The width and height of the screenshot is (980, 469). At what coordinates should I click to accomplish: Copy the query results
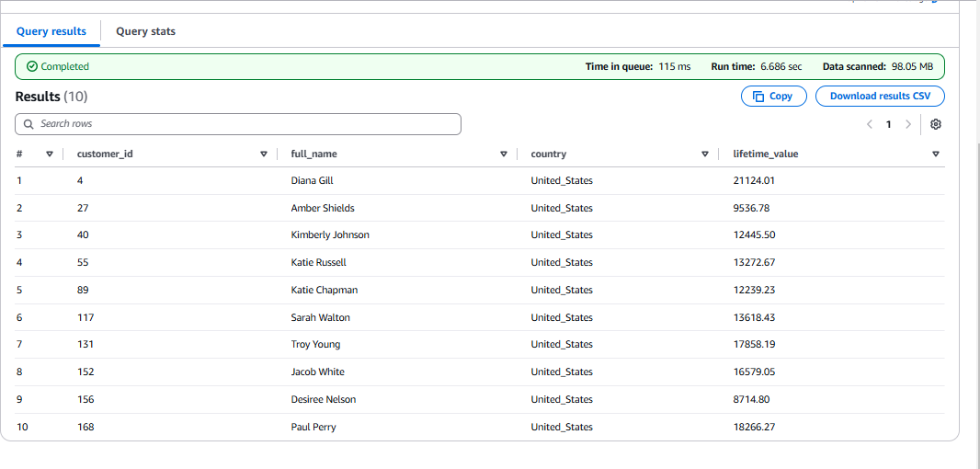tap(773, 97)
